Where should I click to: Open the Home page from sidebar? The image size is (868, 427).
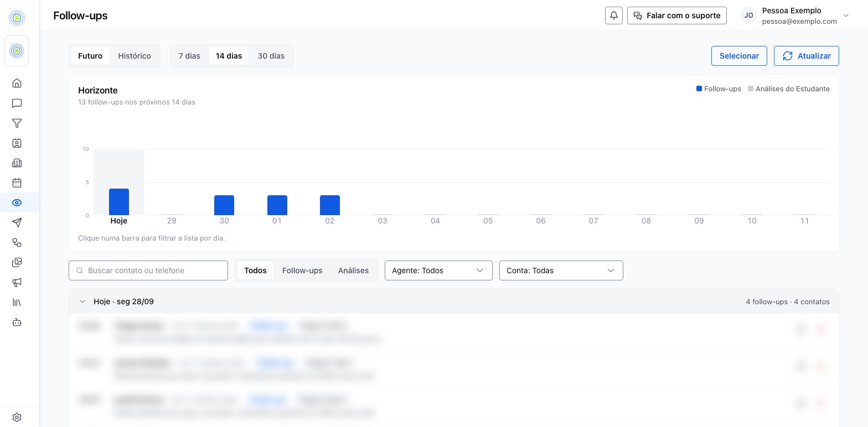[x=17, y=83]
